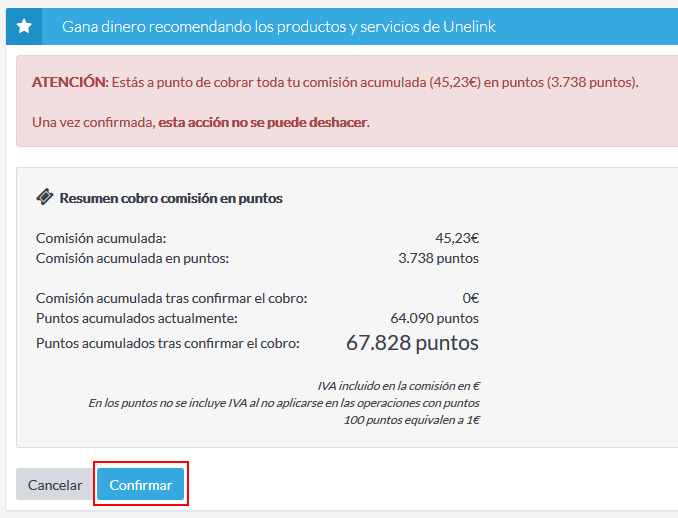Click the 45,23€ value in the summary table
Viewport: 678px width, 518px height.
(457, 238)
